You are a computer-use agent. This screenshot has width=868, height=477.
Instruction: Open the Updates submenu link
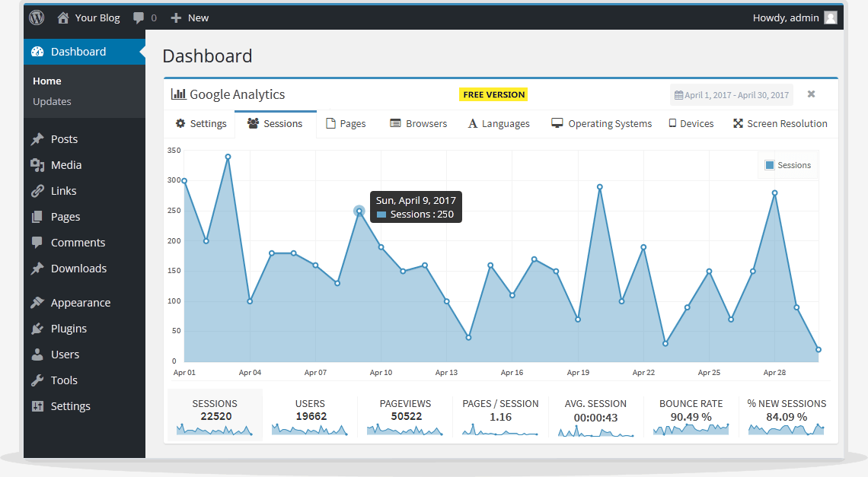tap(52, 101)
